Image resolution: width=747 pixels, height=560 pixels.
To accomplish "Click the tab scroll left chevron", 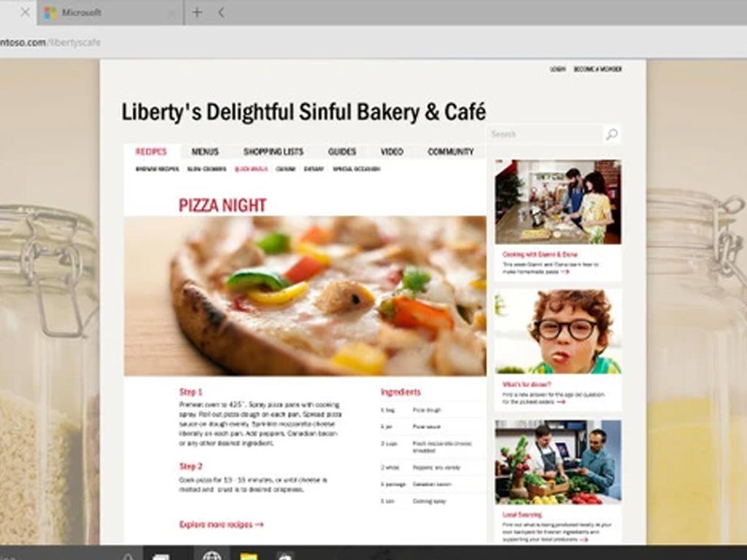I will [x=221, y=13].
